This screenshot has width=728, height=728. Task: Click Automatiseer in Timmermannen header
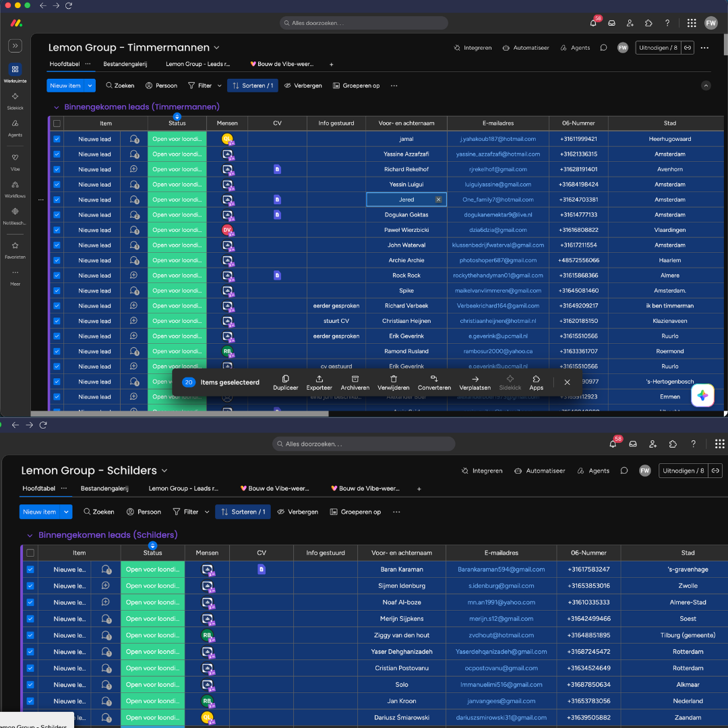(x=526, y=48)
